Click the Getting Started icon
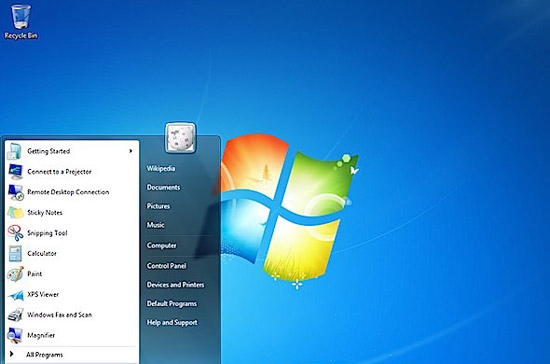 (15, 151)
